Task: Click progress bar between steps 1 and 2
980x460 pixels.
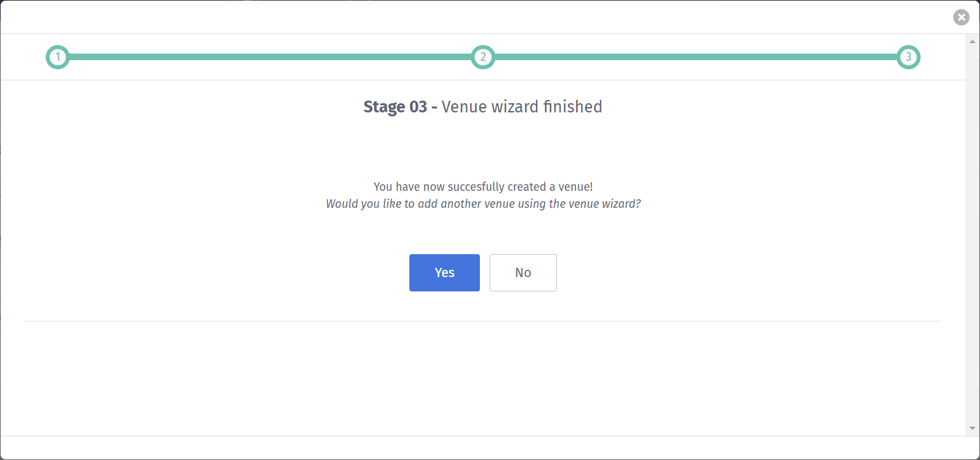Action: pos(270,57)
